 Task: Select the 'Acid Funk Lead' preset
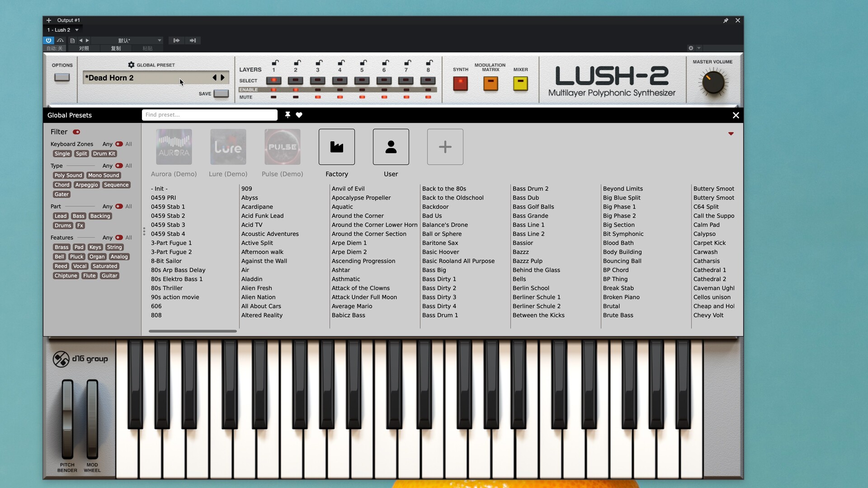tap(262, 216)
